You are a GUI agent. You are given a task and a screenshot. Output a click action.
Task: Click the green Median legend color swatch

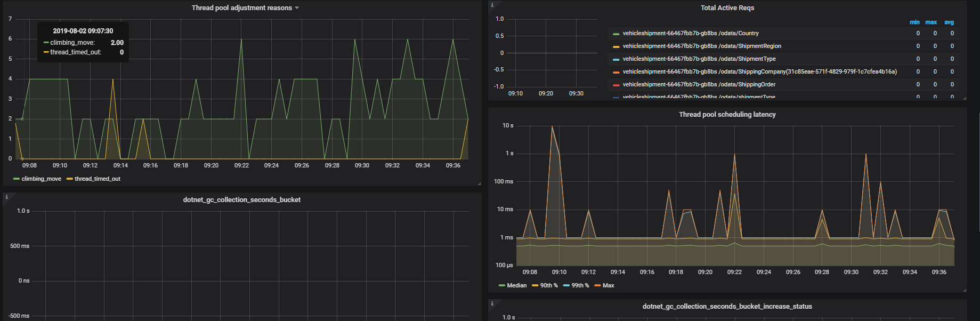(502, 286)
